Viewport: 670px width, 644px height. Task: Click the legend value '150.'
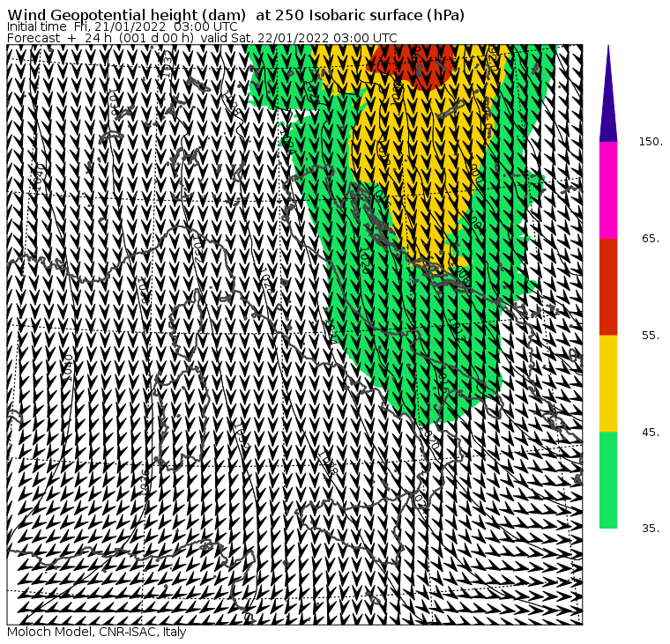coord(651,142)
